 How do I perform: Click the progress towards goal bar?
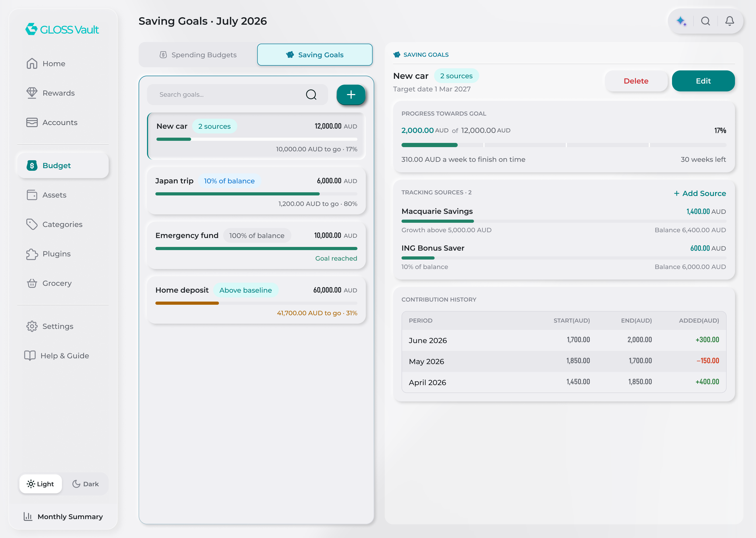click(564, 145)
